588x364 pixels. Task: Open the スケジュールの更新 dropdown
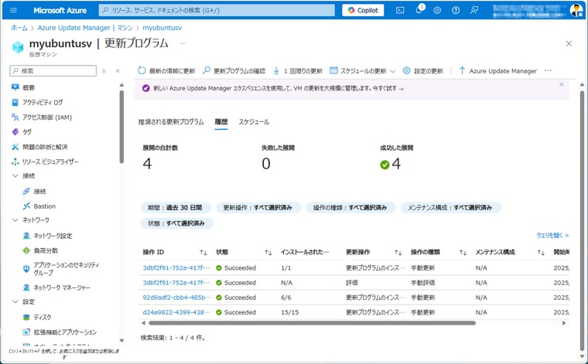coord(363,71)
